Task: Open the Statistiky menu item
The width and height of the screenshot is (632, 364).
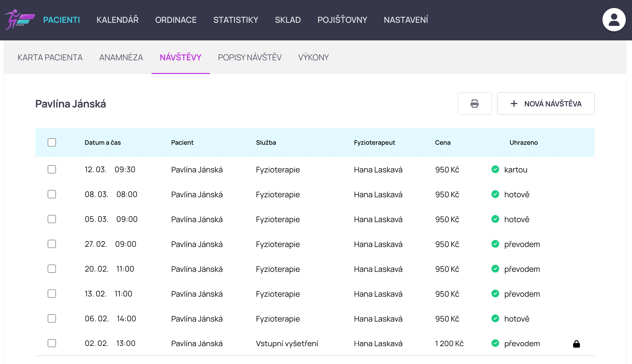Action: (x=235, y=20)
